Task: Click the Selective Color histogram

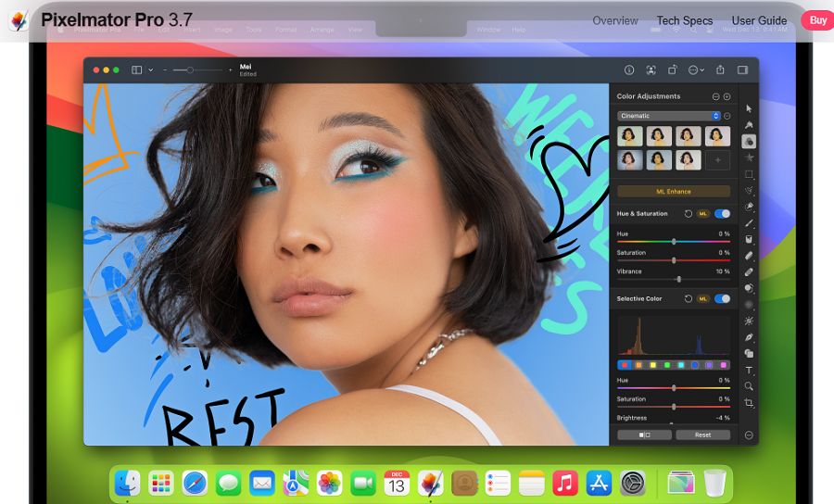Action: click(x=674, y=335)
